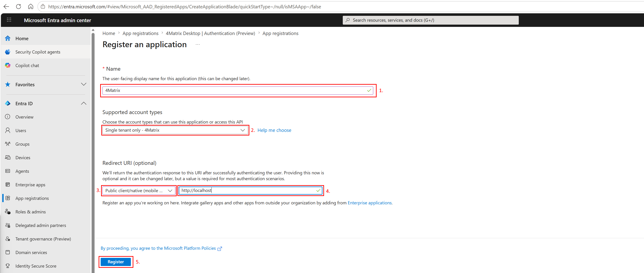Image resolution: width=644 pixels, height=273 pixels.
Task: Click the browser back arrow
Action: click(x=6, y=7)
